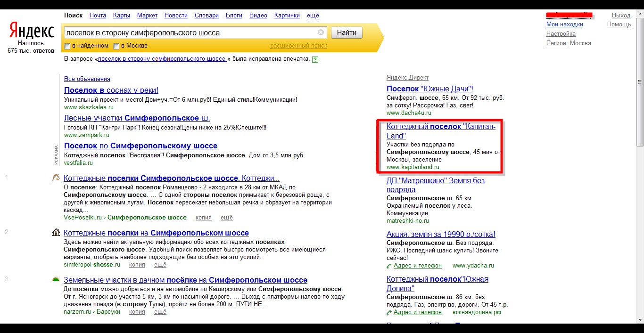644x333 pixels.
Task: Click 'Адрес и телефон' for the ydacha.ru ad
Action: 418,266
